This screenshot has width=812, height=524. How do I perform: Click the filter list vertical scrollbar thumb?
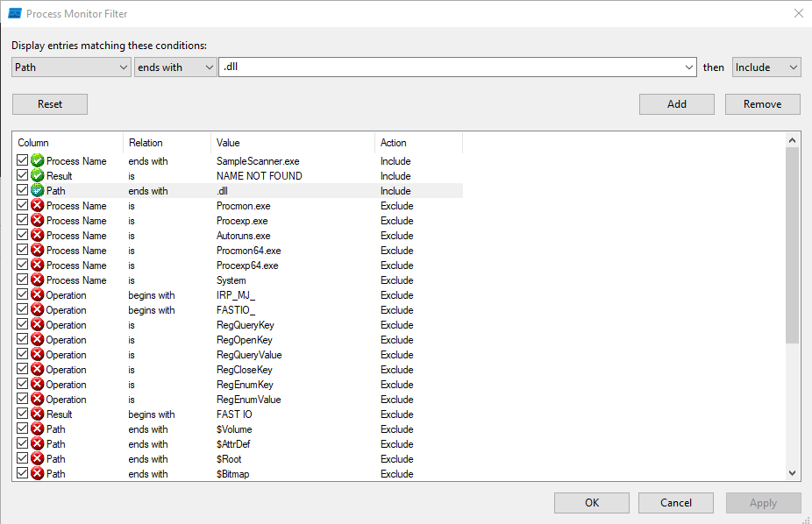[793, 245]
